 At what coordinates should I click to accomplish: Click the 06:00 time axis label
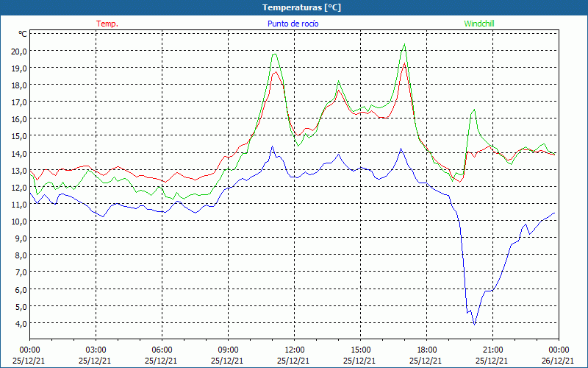pyautogui.click(x=162, y=350)
